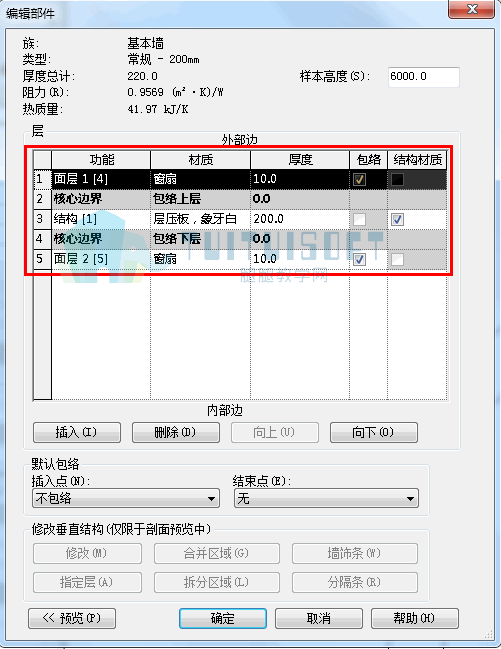Click the 层压板，象牙白 material cell
501x649 pixels.
click(200, 219)
